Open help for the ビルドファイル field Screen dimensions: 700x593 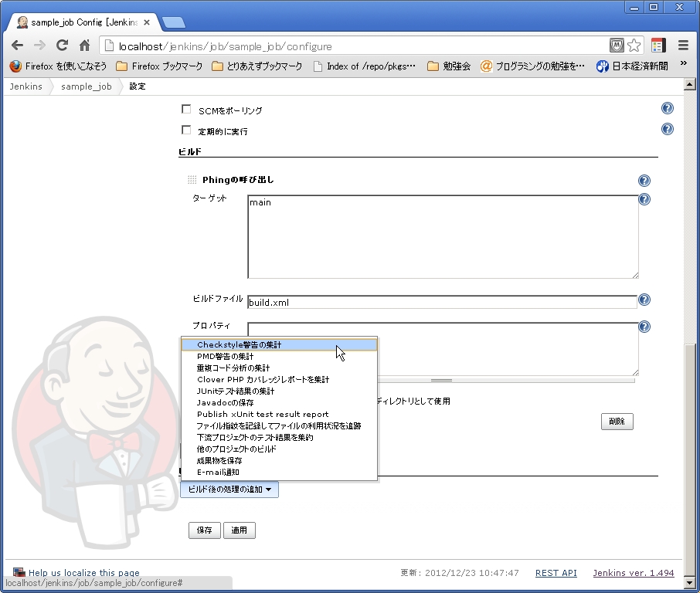click(644, 300)
